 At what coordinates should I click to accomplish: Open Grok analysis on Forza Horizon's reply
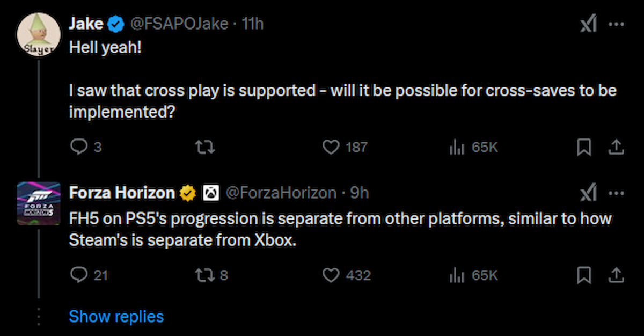pyautogui.click(x=588, y=192)
